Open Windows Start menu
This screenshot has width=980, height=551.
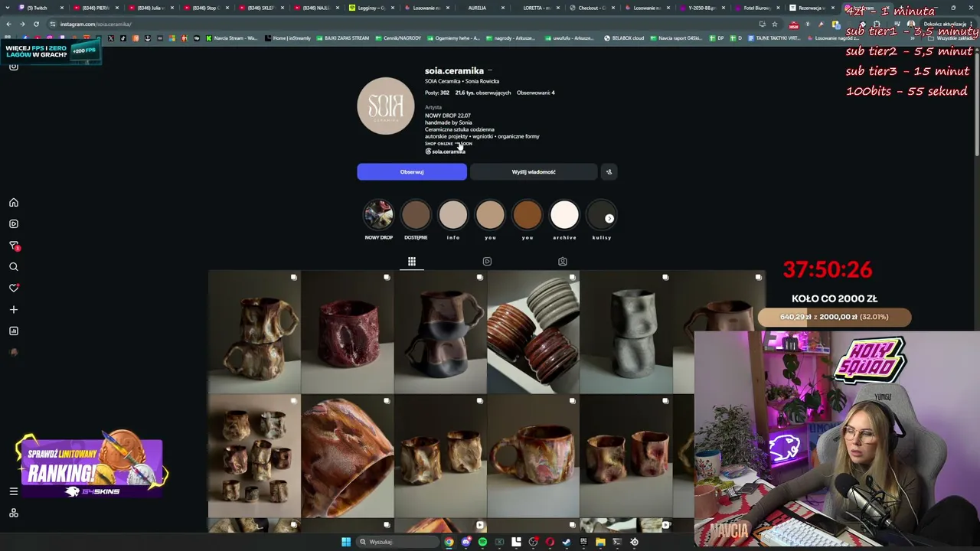(x=346, y=542)
